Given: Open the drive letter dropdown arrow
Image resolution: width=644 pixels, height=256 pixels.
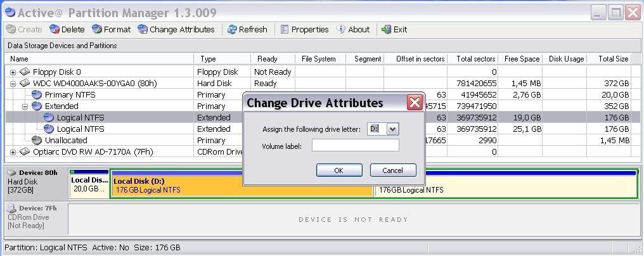Looking at the screenshot, I should (x=392, y=129).
